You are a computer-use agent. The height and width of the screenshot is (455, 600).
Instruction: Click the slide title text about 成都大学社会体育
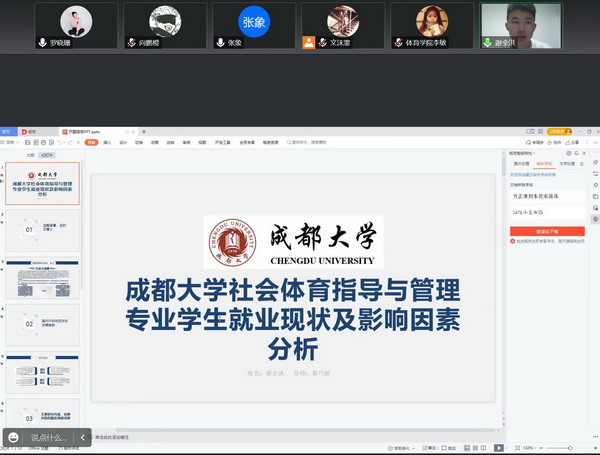pos(293,320)
